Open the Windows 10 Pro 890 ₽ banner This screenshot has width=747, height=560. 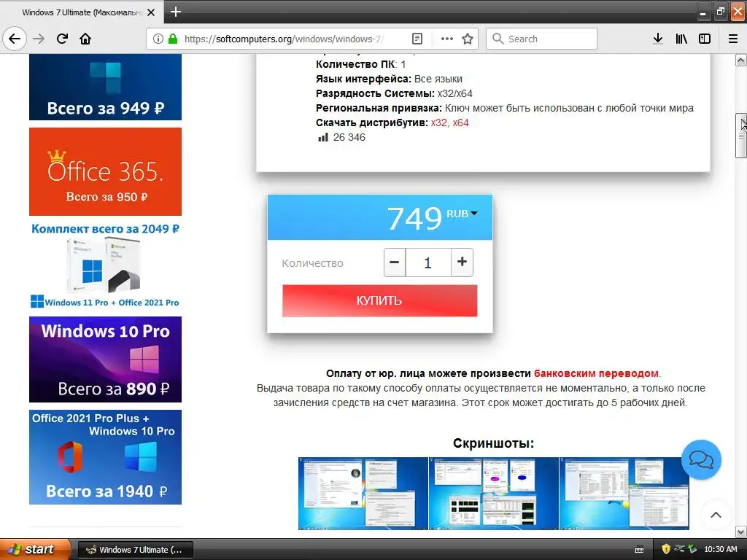(x=105, y=359)
